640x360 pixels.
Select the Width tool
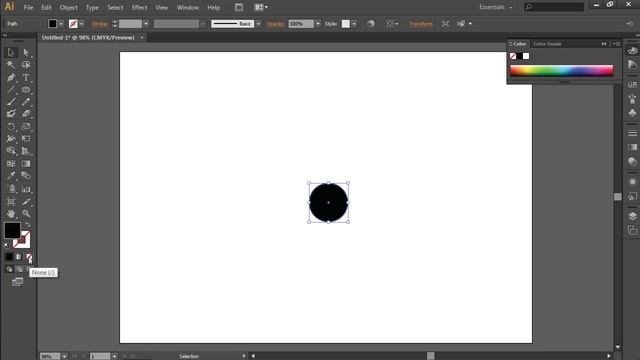pyautogui.click(x=11, y=139)
